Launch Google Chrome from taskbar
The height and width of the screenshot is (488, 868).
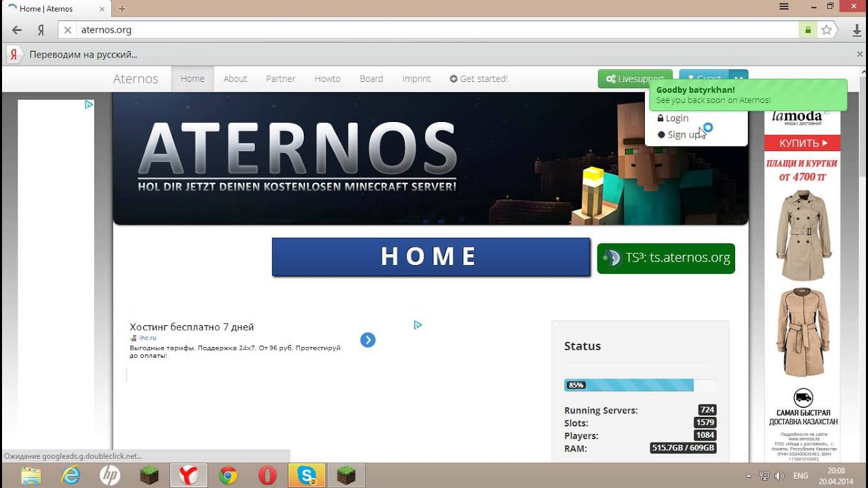click(x=228, y=476)
